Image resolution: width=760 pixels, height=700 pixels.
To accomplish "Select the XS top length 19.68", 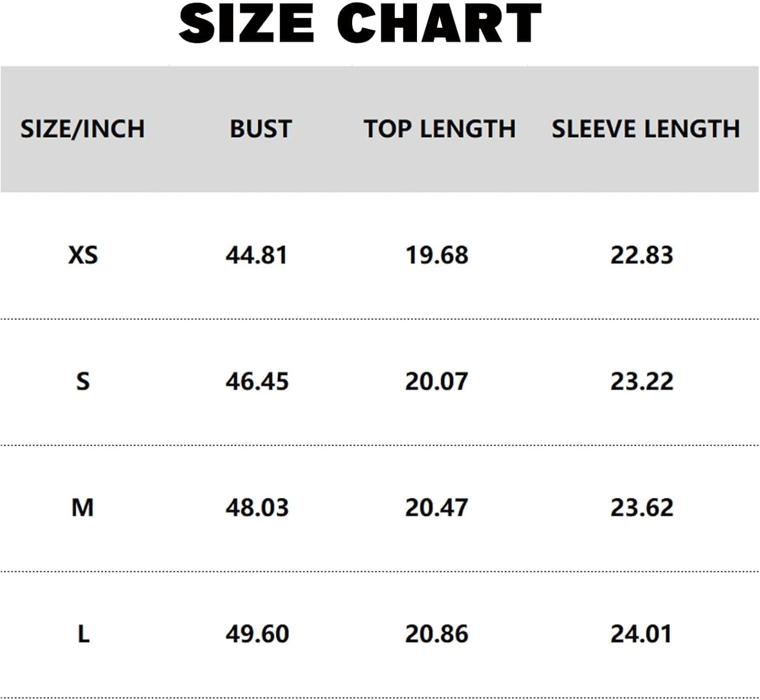I will (437, 254).
